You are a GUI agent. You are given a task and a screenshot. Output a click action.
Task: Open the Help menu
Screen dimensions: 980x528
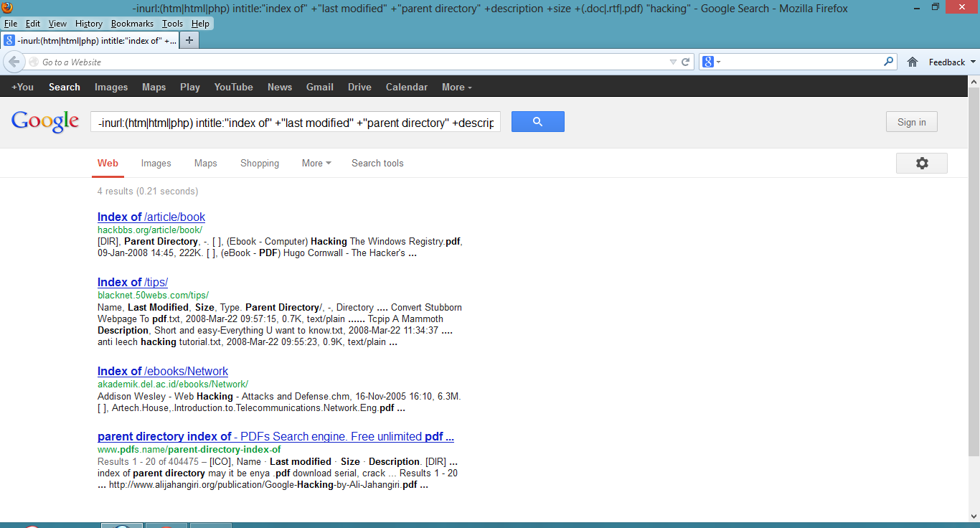[x=200, y=24]
